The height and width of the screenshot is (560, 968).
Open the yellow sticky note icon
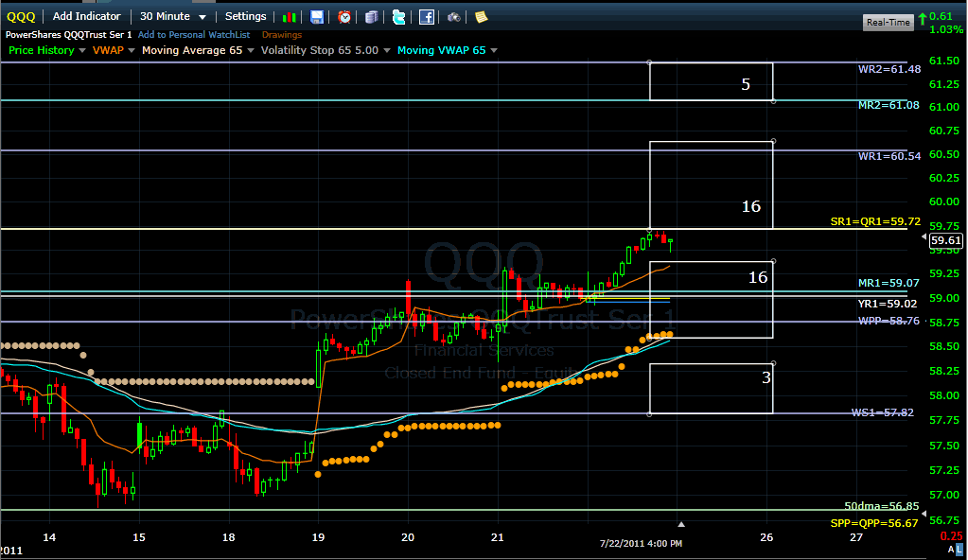[481, 17]
